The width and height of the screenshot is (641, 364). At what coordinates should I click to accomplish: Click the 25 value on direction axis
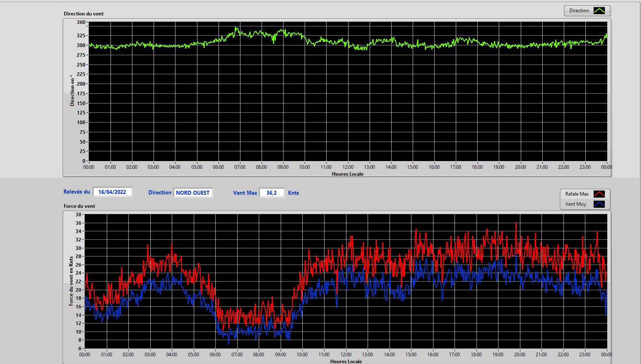pos(82,151)
